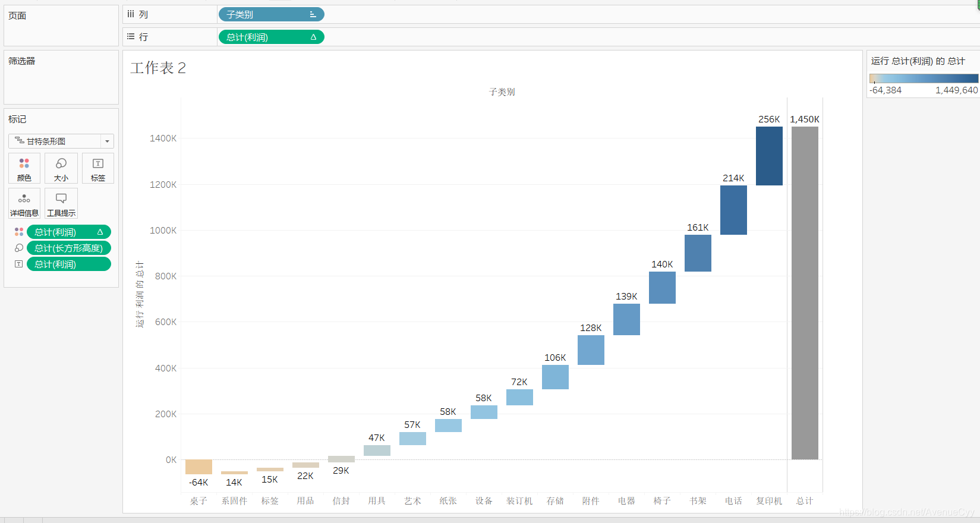Image resolution: width=980 pixels, height=523 pixels.
Task: Click the 复印机 category axis label
Action: click(769, 500)
